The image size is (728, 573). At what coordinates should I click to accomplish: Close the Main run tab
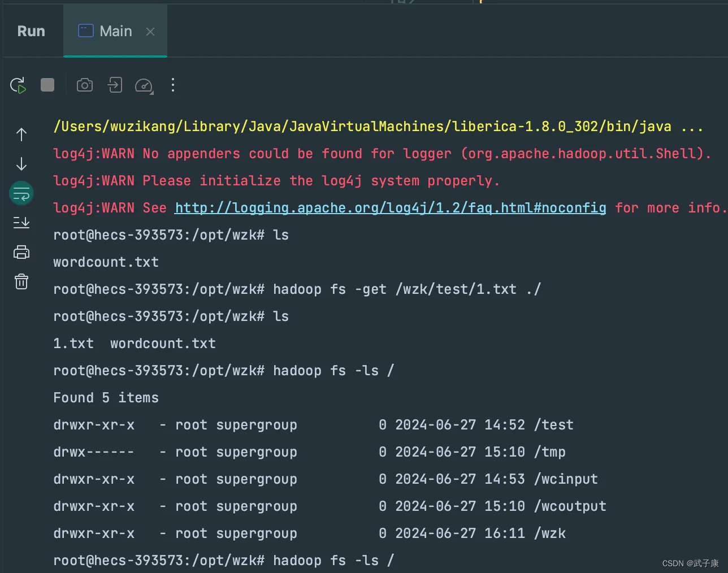[150, 32]
